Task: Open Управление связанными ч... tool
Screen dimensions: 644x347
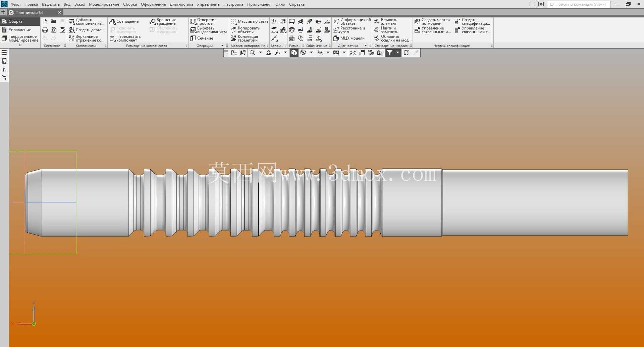Action: (433, 30)
